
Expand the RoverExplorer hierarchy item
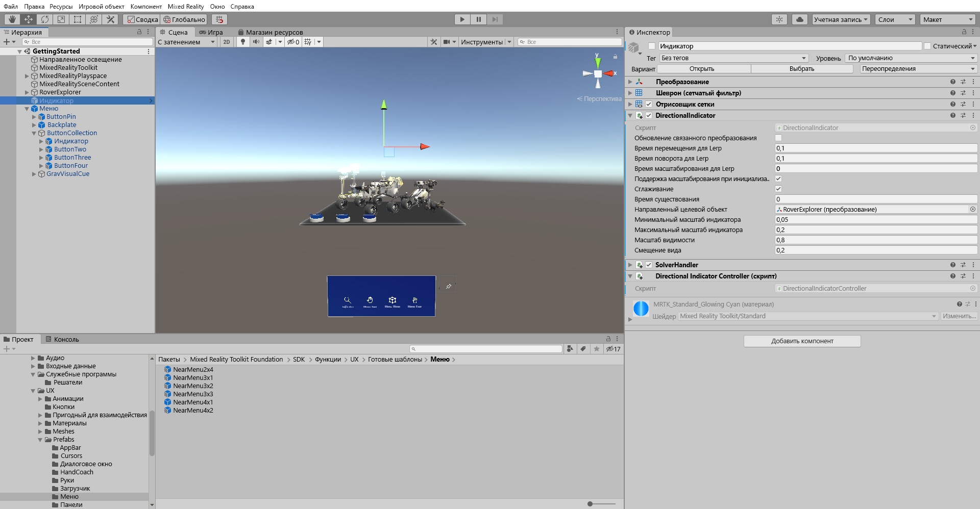[x=27, y=92]
